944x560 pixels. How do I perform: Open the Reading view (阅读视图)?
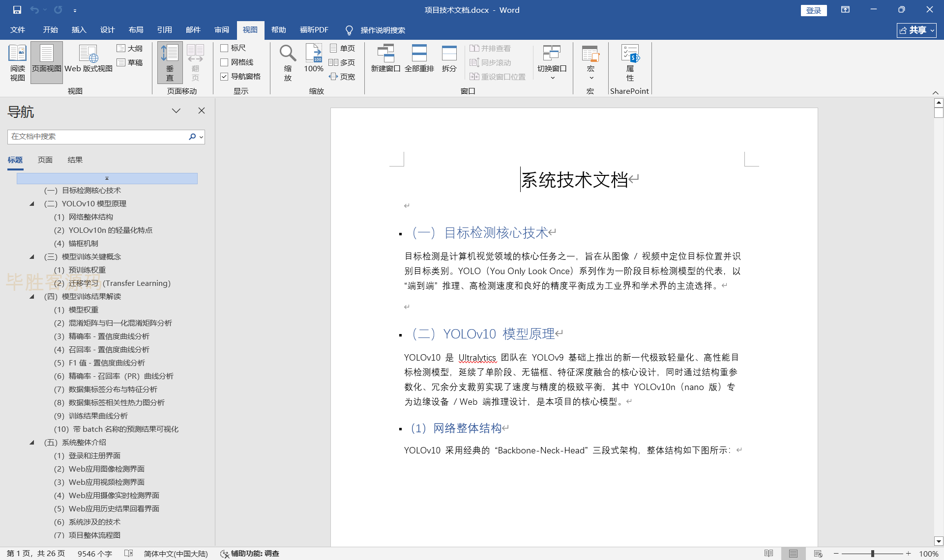(x=17, y=62)
